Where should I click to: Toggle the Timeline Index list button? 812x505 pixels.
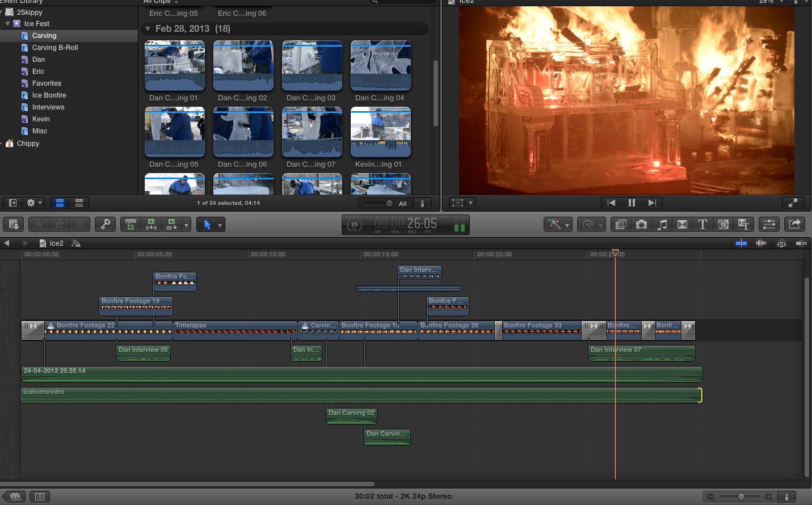[x=39, y=496]
